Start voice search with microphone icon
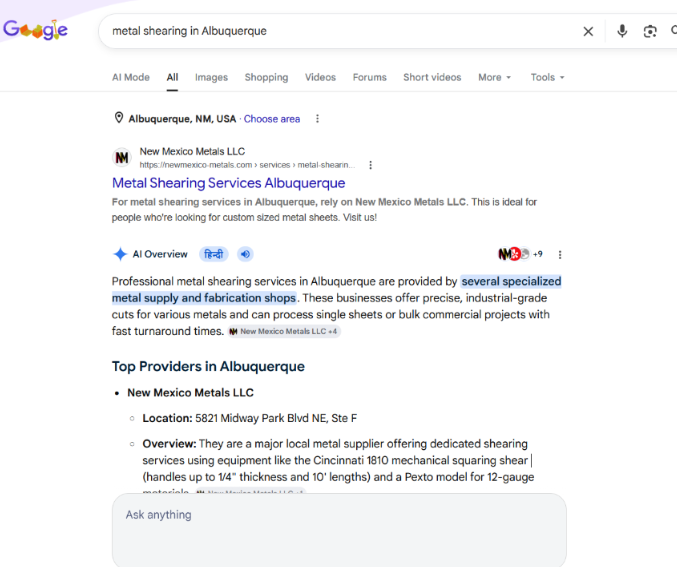The height and width of the screenshot is (567, 677). point(622,31)
